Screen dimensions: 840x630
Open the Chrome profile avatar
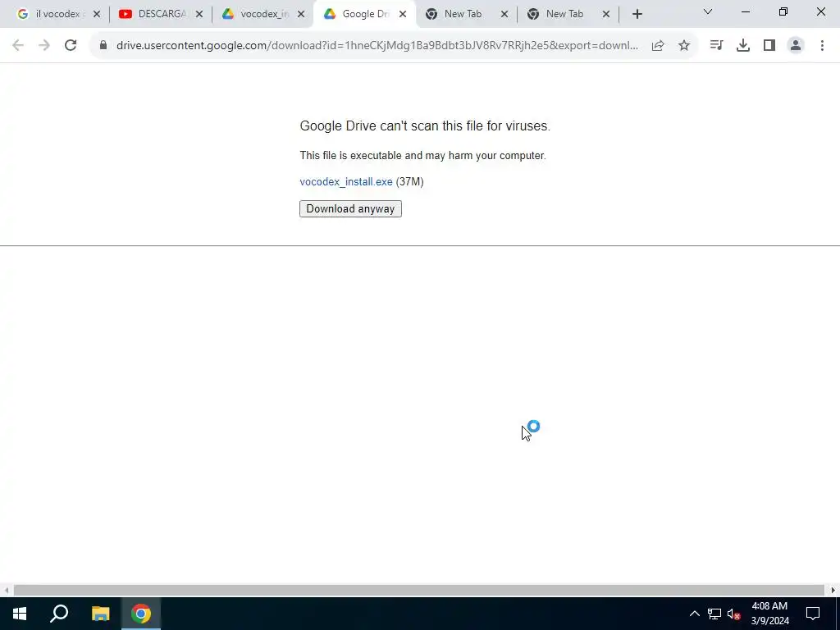pyautogui.click(x=796, y=46)
